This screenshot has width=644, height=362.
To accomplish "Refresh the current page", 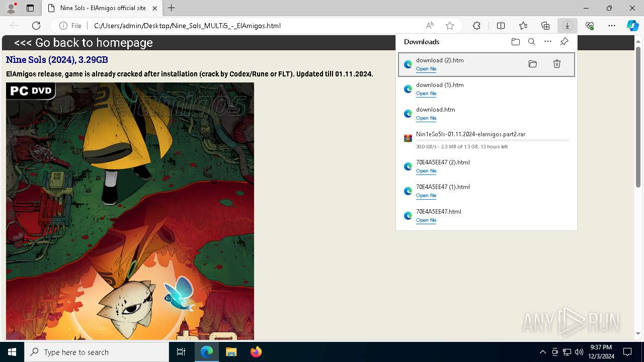I will click(36, 26).
